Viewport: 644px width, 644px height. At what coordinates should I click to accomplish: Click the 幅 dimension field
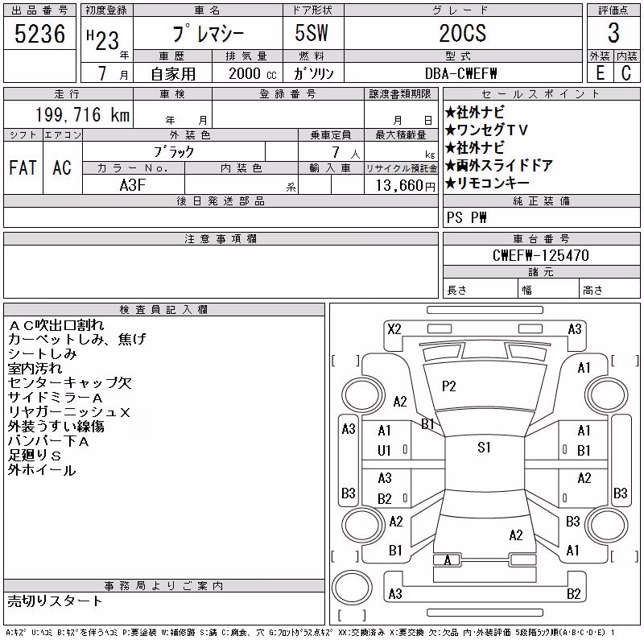coord(548,288)
